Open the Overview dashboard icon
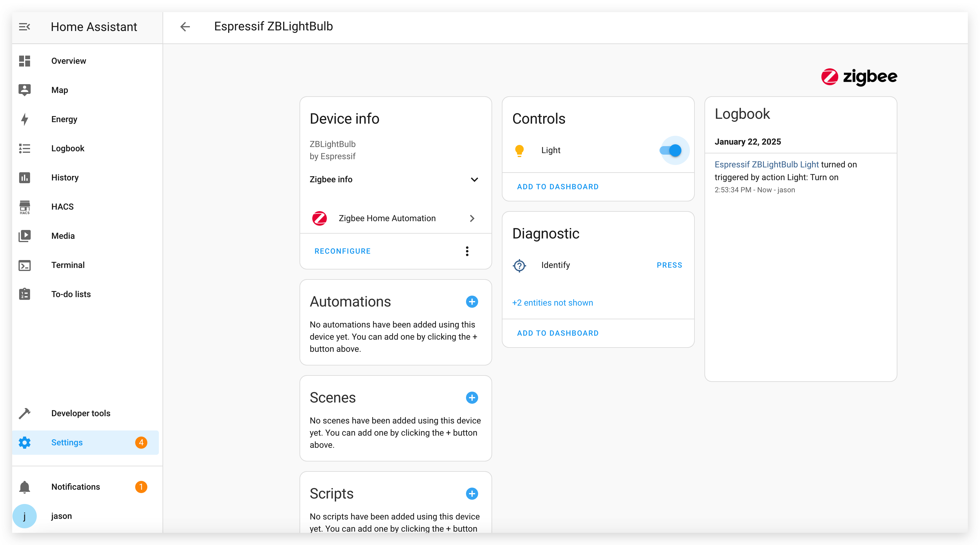Image resolution: width=980 pixels, height=545 pixels. (25, 61)
